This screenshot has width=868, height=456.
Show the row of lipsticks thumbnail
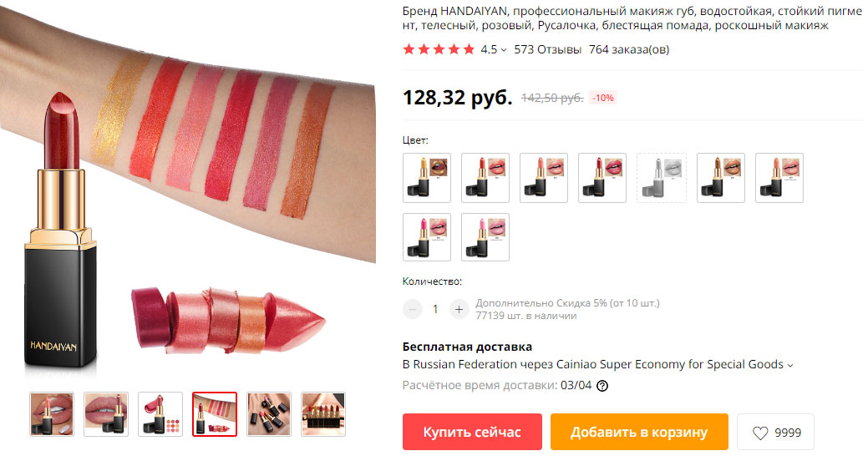tap(322, 414)
